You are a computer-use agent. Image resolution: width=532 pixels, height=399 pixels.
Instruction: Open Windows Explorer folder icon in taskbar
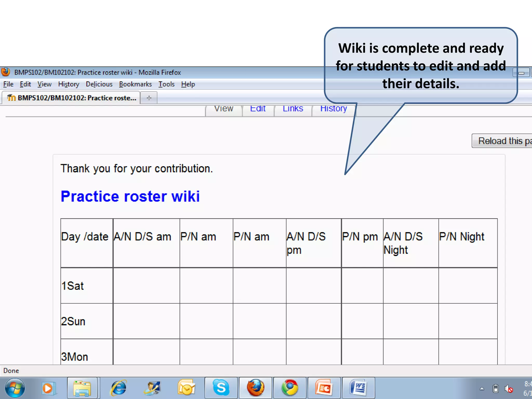82,388
